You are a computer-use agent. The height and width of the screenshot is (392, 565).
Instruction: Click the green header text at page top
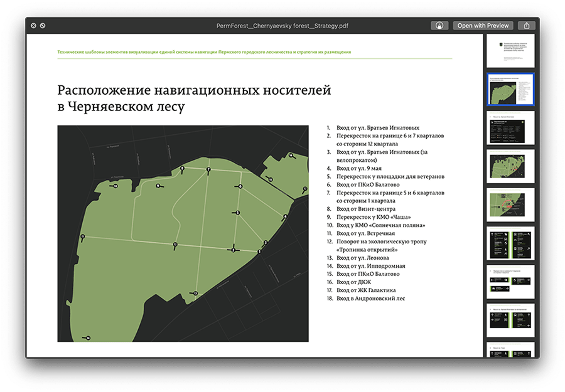click(x=204, y=52)
